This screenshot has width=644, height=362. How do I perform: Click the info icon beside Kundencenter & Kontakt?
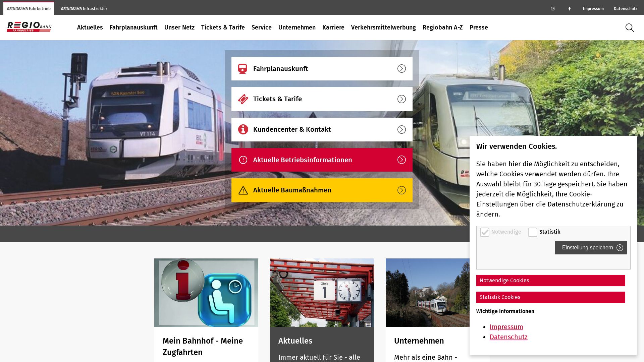coord(243,129)
